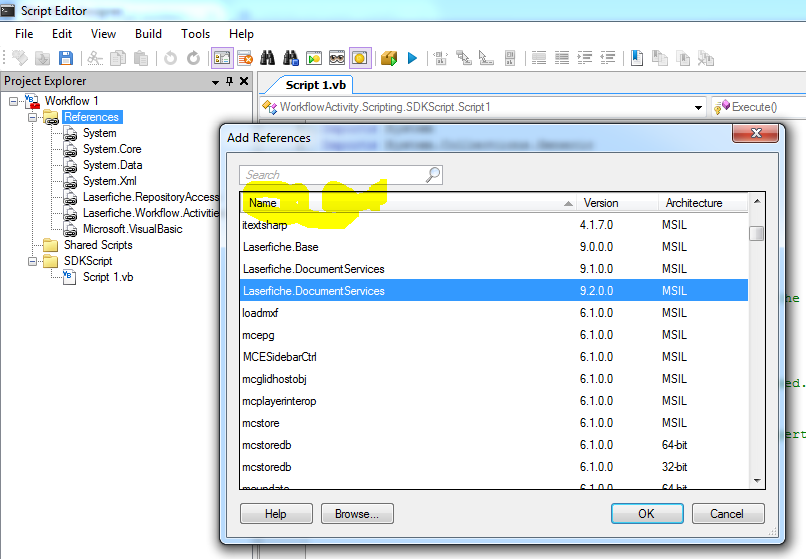Open the Help menu

(x=241, y=34)
